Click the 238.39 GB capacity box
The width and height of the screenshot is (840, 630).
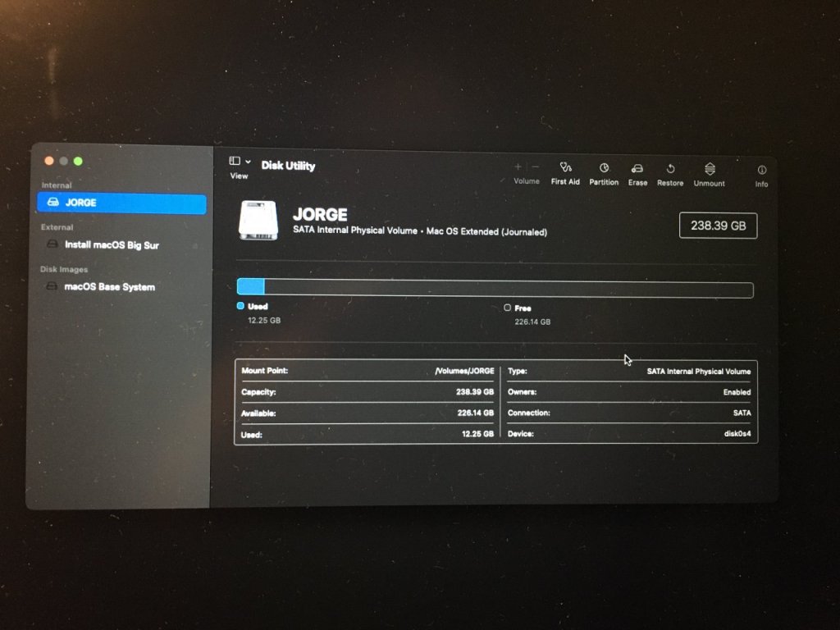click(718, 226)
